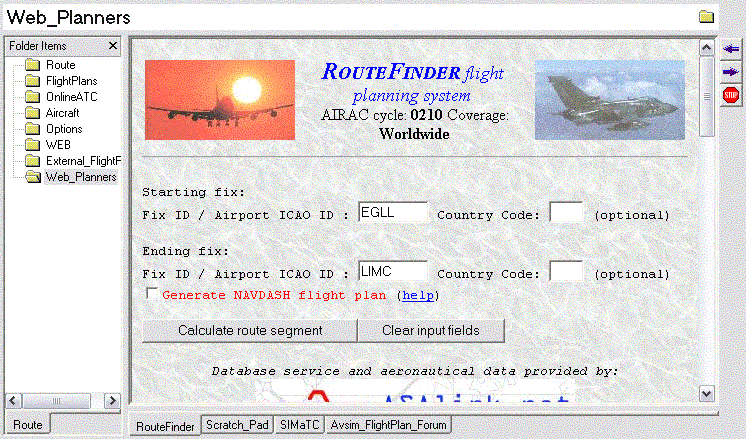Screen dimensions: 746x439
Task: Click the ending fix ICAO field with LIMC
Action: [393, 271]
